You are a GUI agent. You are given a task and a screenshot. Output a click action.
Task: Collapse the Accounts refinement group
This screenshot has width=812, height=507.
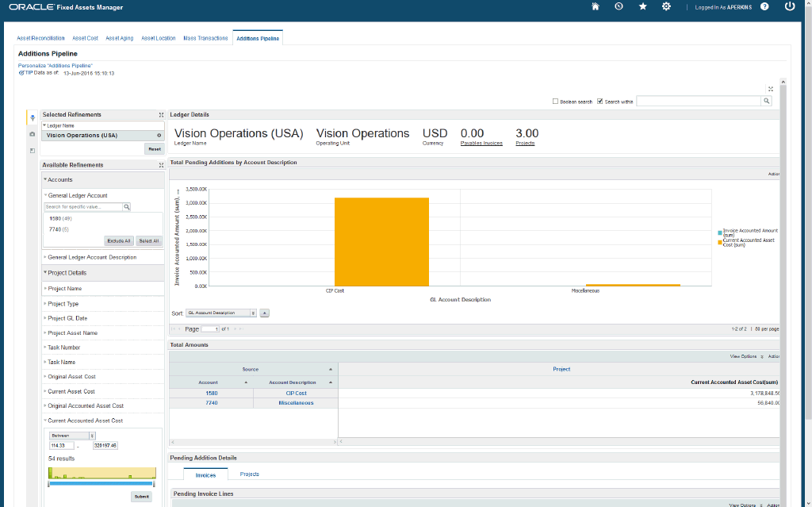pos(45,180)
